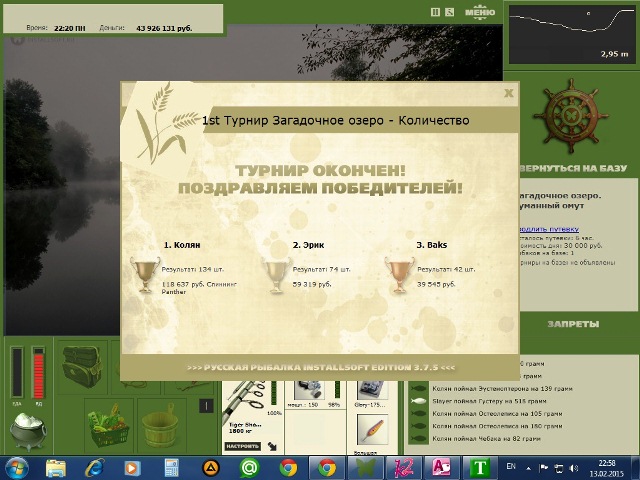Image resolution: width=640 pixels, height=480 pixels.
Task: Click the speaker volume tray icon
Action: click(x=574, y=468)
